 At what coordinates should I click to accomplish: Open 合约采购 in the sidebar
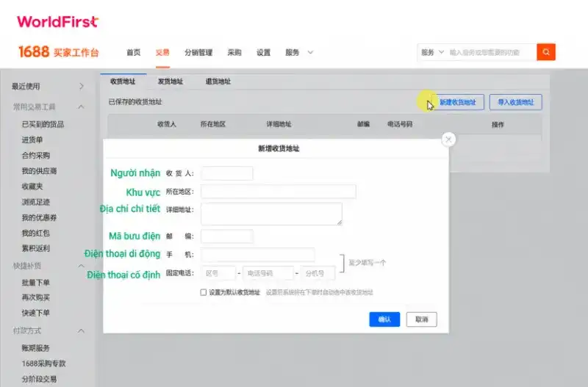point(35,156)
